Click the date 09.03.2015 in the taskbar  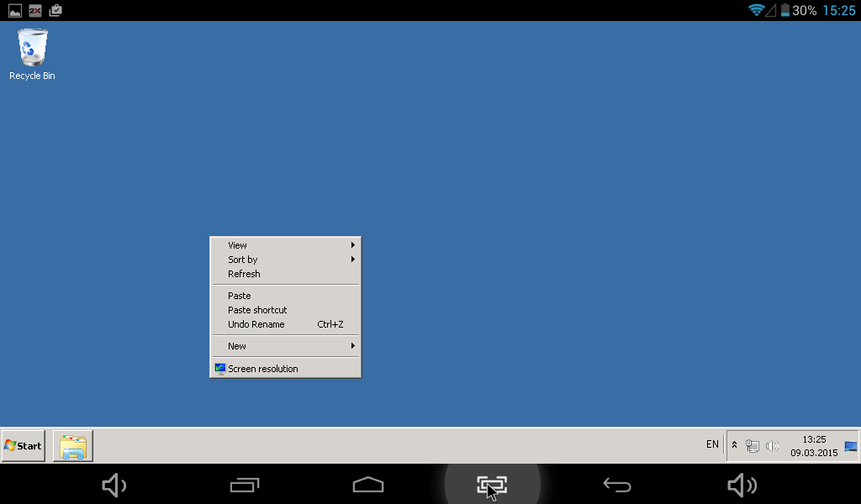(x=814, y=453)
